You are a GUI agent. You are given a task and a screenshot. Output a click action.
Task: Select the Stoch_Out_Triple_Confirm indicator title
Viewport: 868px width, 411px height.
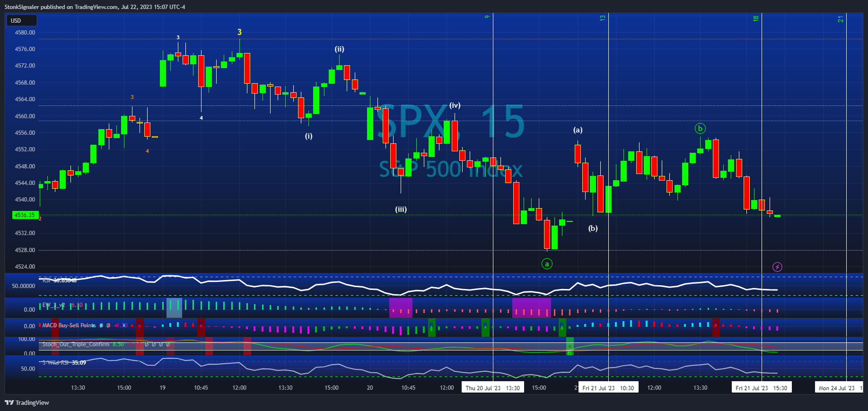76,344
